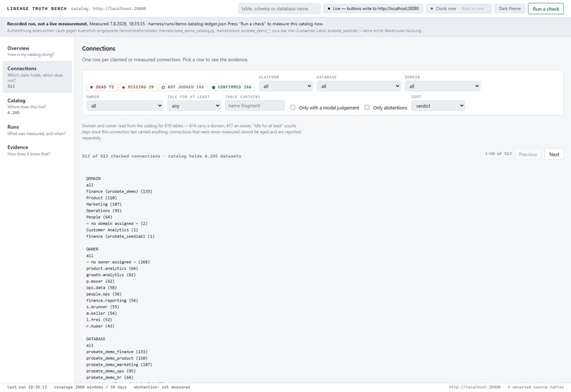Click the Lineage Truth Bench title
This screenshot has width=571, height=392.
pyautogui.click(x=37, y=8)
